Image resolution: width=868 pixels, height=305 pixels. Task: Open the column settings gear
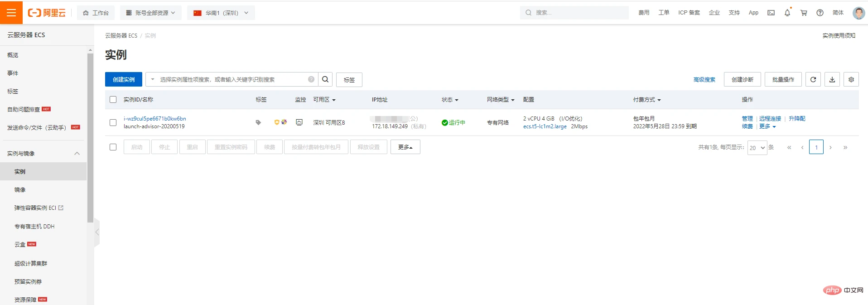tap(851, 79)
